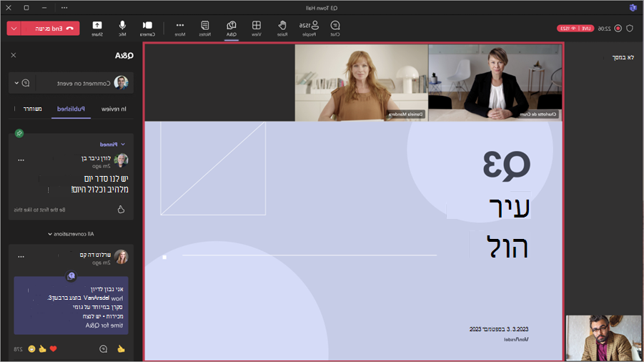Open the View layout options

click(257, 29)
